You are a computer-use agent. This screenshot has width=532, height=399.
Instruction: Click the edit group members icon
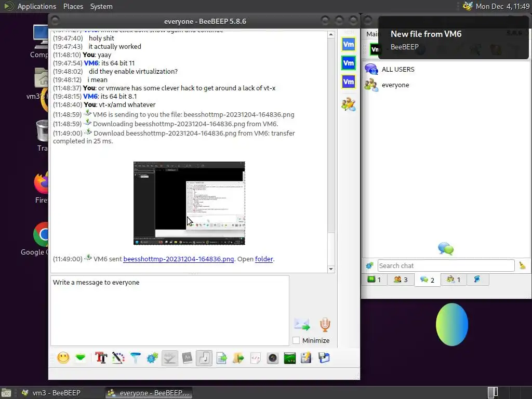coord(349,104)
